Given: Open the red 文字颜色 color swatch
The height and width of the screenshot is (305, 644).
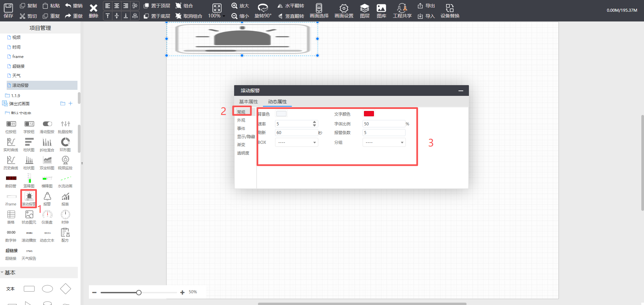Looking at the screenshot, I should pyautogui.click(x=369, y=114).
